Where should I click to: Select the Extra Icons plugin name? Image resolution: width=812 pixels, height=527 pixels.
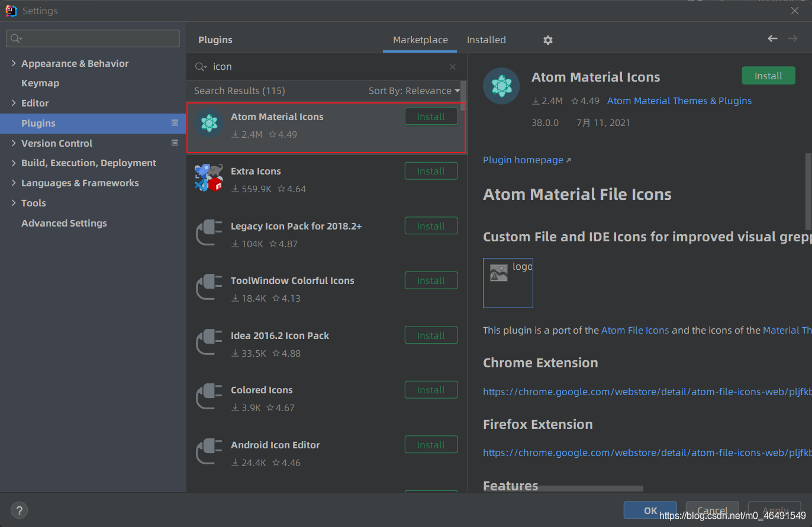pos(256,171)
